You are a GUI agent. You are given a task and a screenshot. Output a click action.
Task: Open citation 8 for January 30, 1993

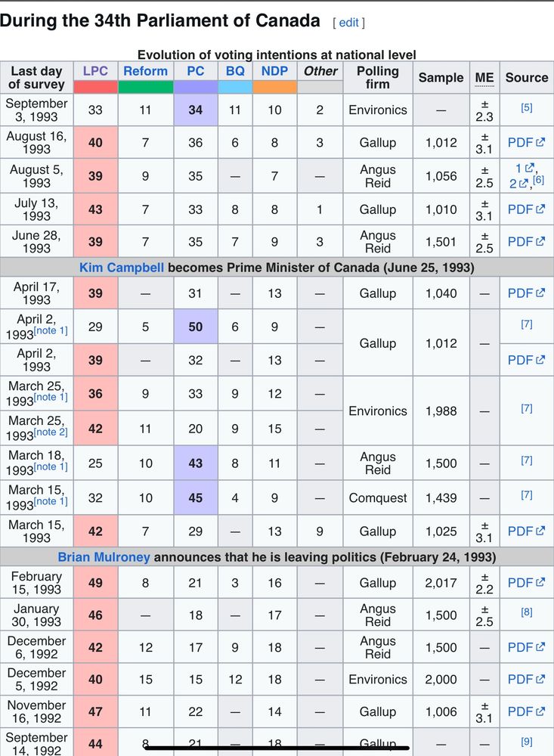[527, 612]
